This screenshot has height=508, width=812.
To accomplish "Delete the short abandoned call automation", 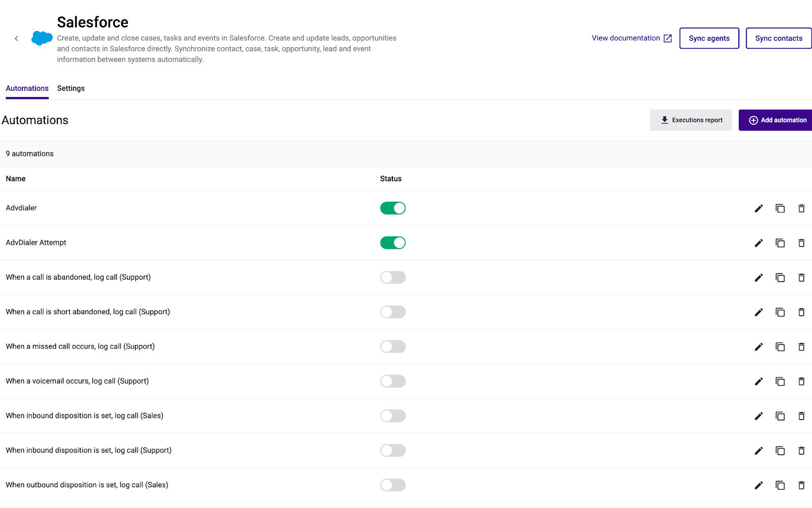I will tap(801, 312).
